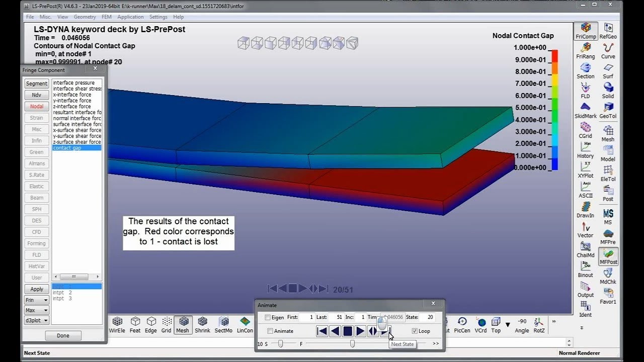Open the Binout reader icon

point(586,269)
